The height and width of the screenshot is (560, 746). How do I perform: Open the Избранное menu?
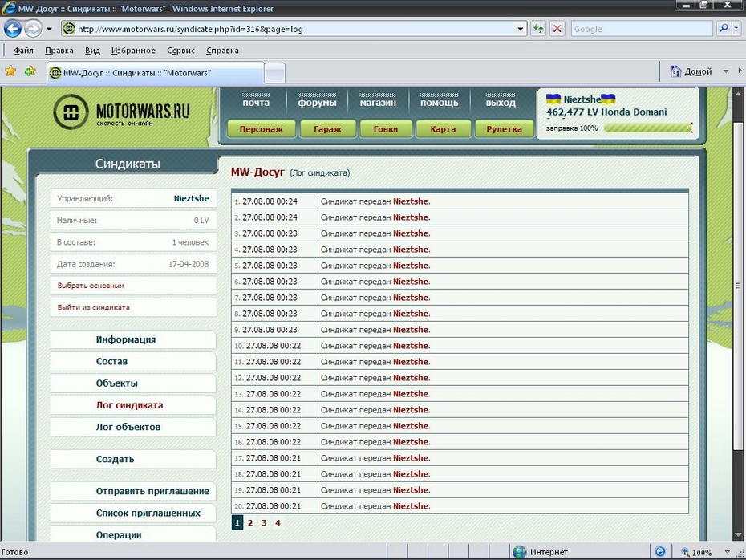pyautogui.click(x=133, y=51)
